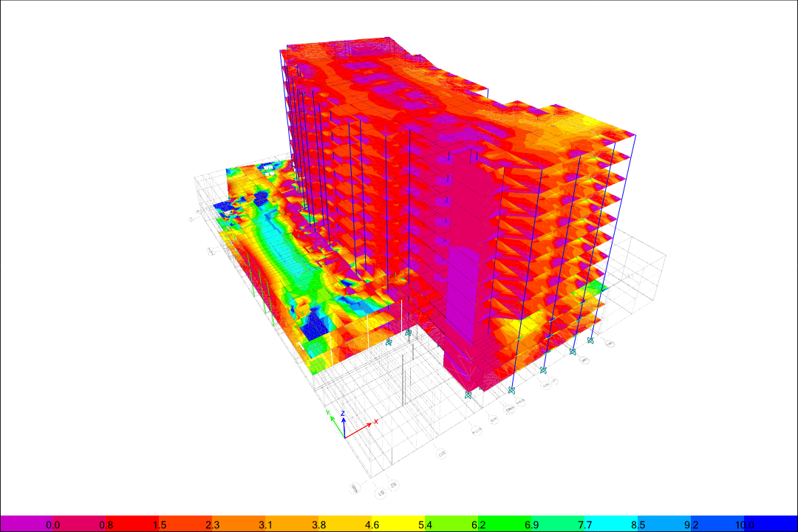The image size is (798, 532).
Task: Click the 1.5 red legend value
Action: click(x=160, y=525)
